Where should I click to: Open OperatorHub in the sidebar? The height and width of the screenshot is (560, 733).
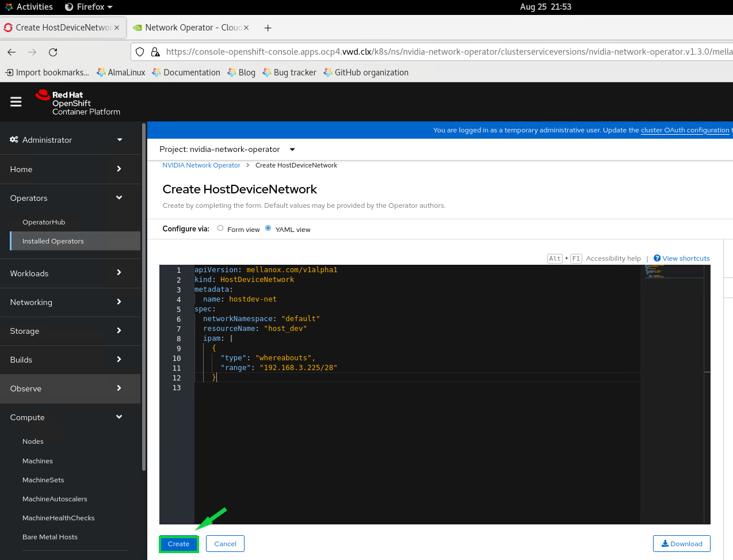44,222
